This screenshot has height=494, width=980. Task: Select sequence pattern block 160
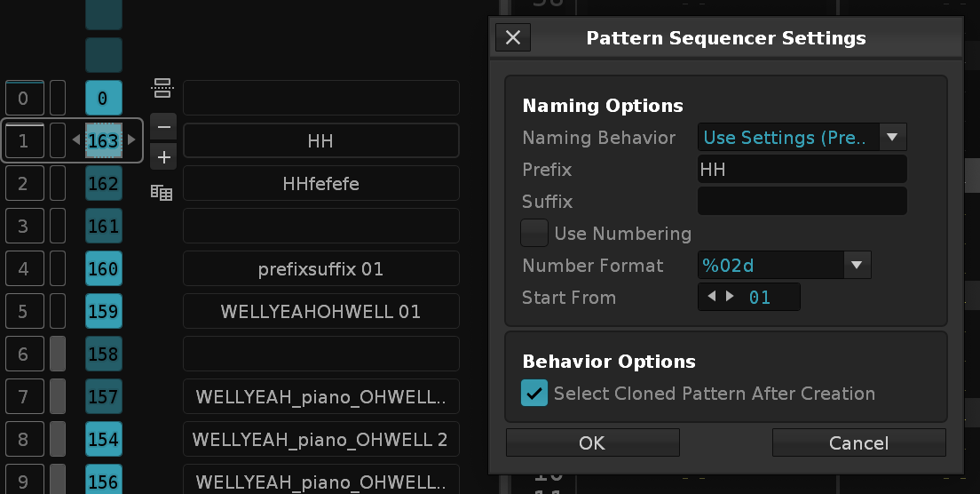104,269
